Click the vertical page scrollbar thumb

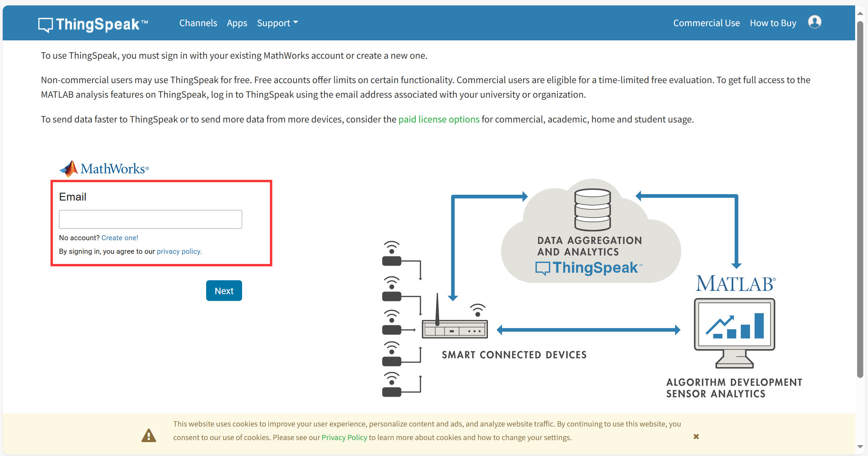860,199
